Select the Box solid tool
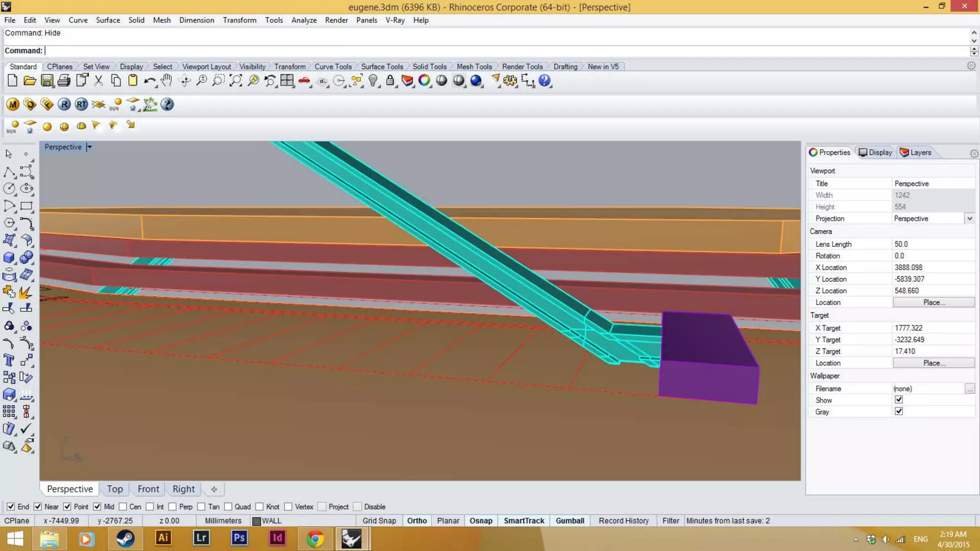This screenshot has width=980, height=551. tap(9, 258)
